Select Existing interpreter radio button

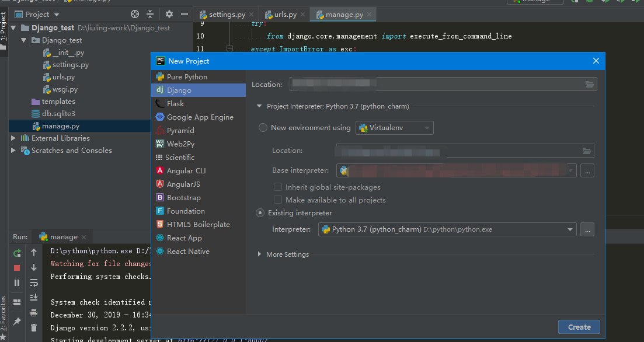click(260, 213)
